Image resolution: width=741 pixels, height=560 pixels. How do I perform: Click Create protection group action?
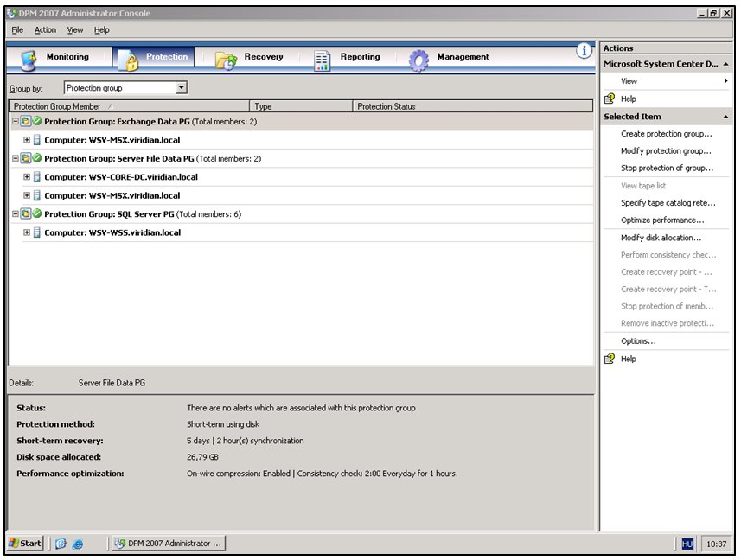tap(667, 134)
